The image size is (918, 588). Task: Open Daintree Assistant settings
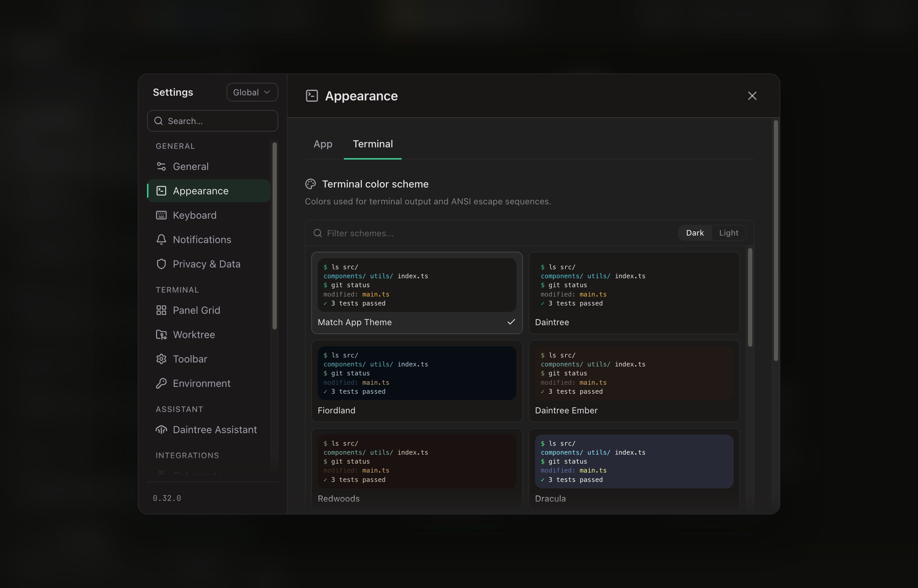point(209,430)
